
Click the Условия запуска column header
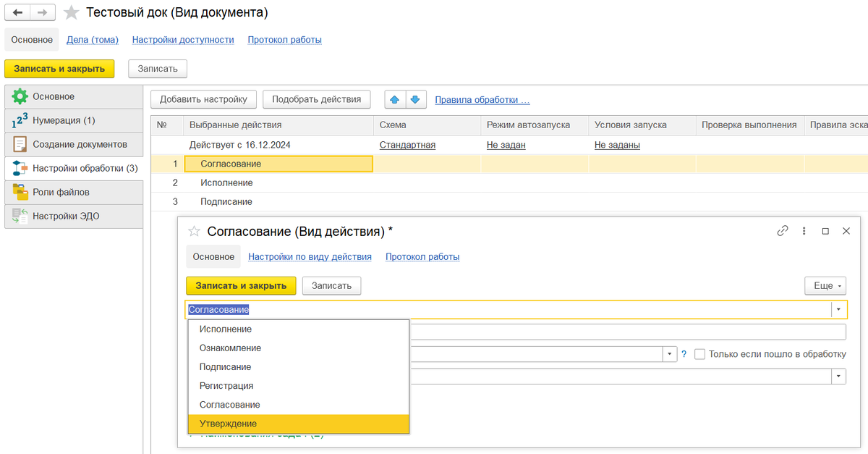point(642,125)
